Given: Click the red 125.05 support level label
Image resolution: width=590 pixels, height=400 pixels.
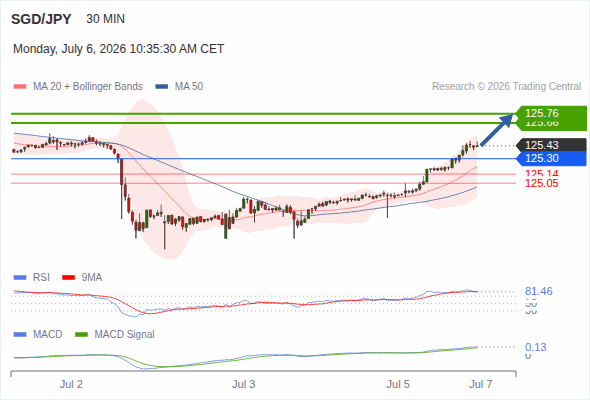Looking at the screenshot, I should [x=542, y=183].
